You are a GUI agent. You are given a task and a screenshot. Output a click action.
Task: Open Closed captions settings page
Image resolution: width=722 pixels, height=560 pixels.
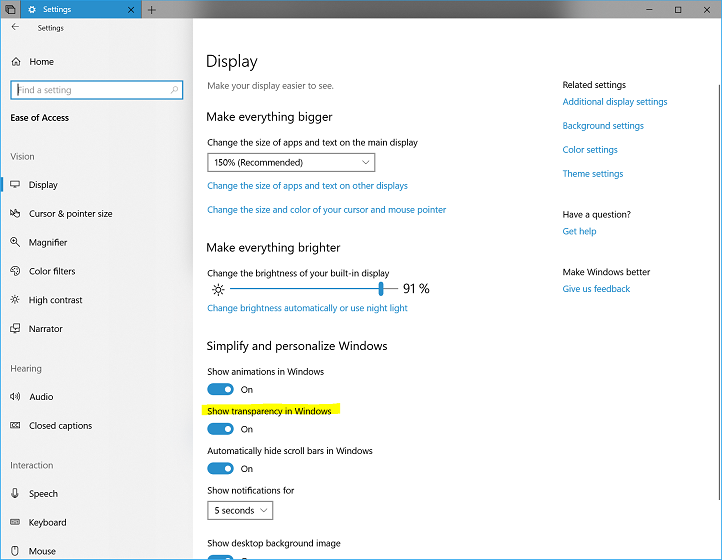point(60,426)
